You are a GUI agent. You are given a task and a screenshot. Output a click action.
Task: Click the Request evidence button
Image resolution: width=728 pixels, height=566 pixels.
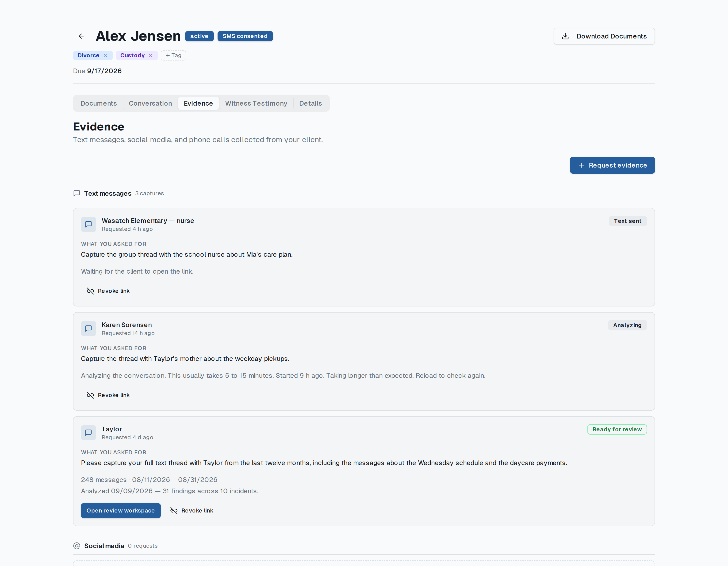point(612,165)
